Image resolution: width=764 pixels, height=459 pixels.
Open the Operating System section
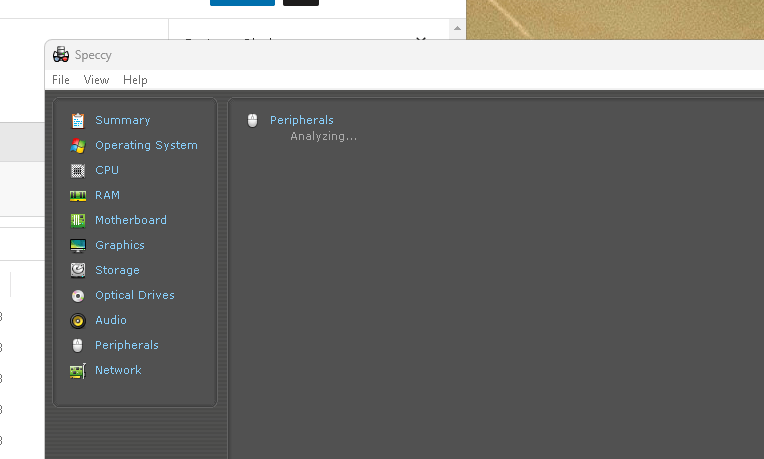coord(146,145)
